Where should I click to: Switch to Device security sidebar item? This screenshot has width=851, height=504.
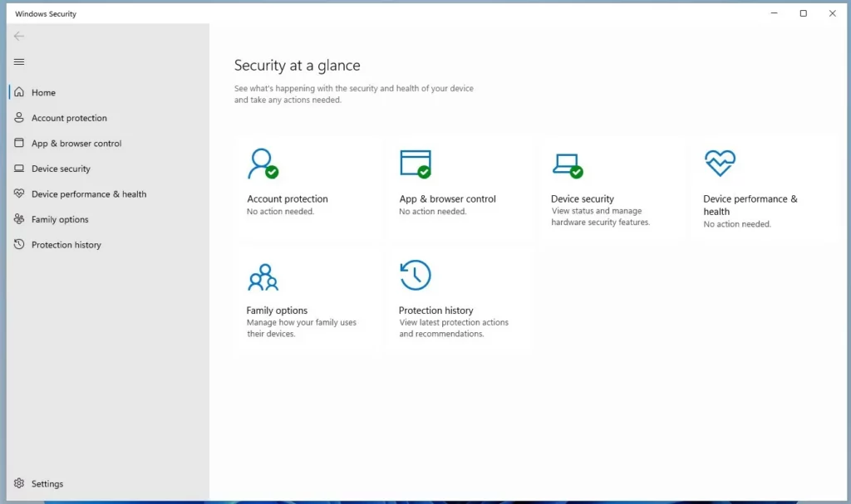coord(109,169)
